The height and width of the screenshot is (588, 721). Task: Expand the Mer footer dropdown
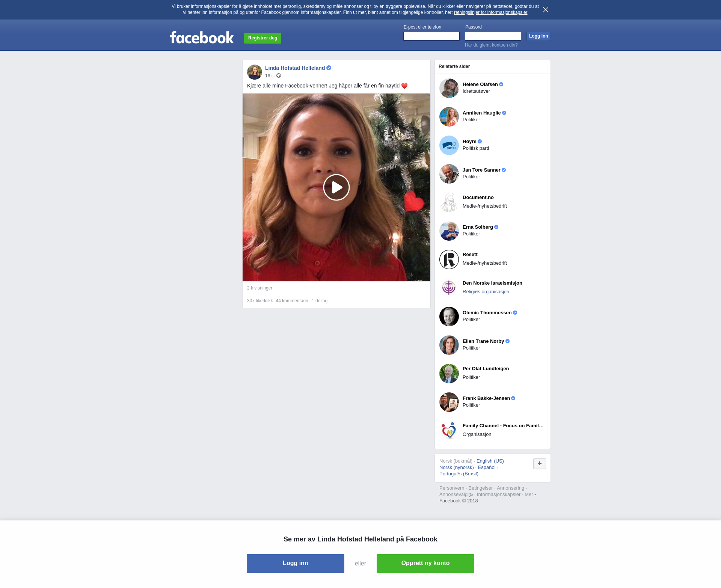coord(530,495)
